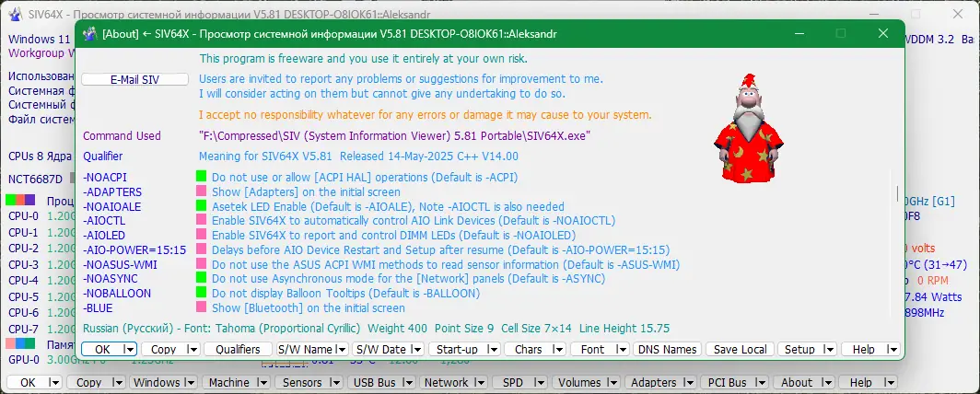Open the Sensors menu button in main window
The image size is (980, 394).
click(x=309, y=383)
